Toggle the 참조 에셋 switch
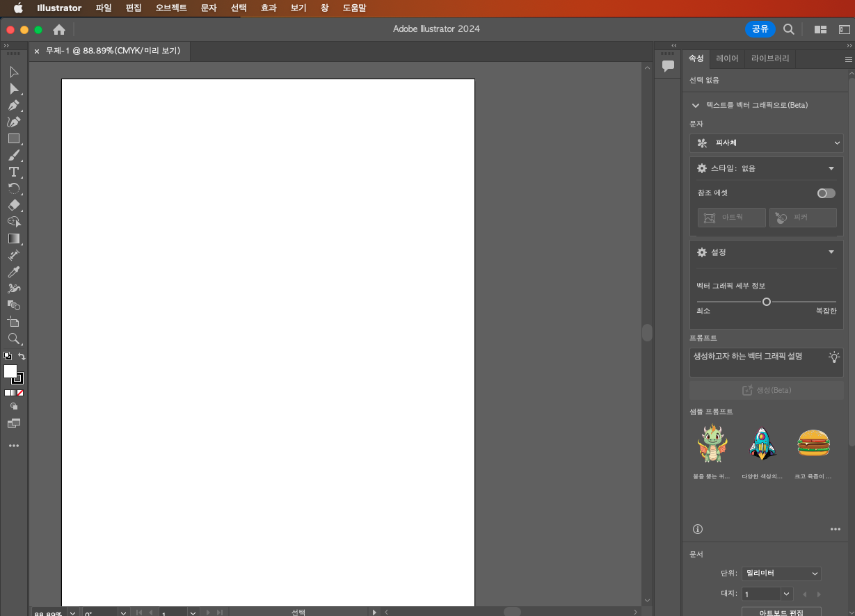This screenshot has width=855, height=616. click(x=826, y=193)
